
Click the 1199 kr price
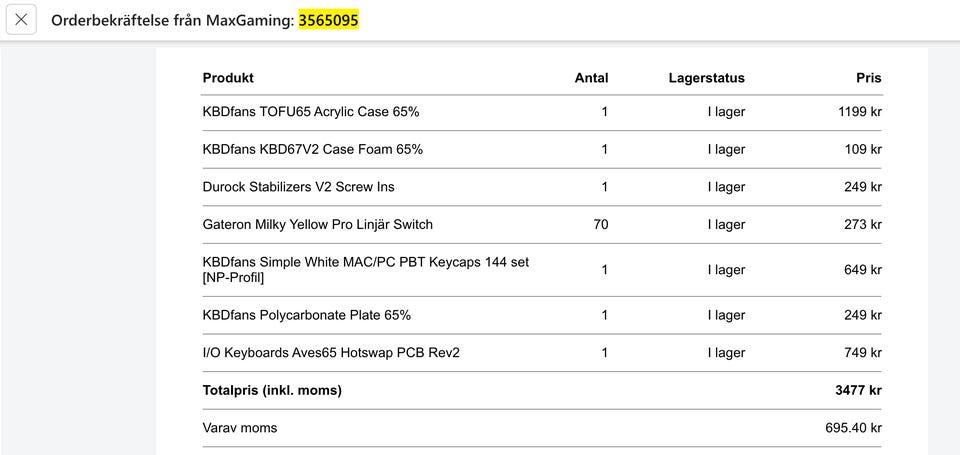[859, 112]
